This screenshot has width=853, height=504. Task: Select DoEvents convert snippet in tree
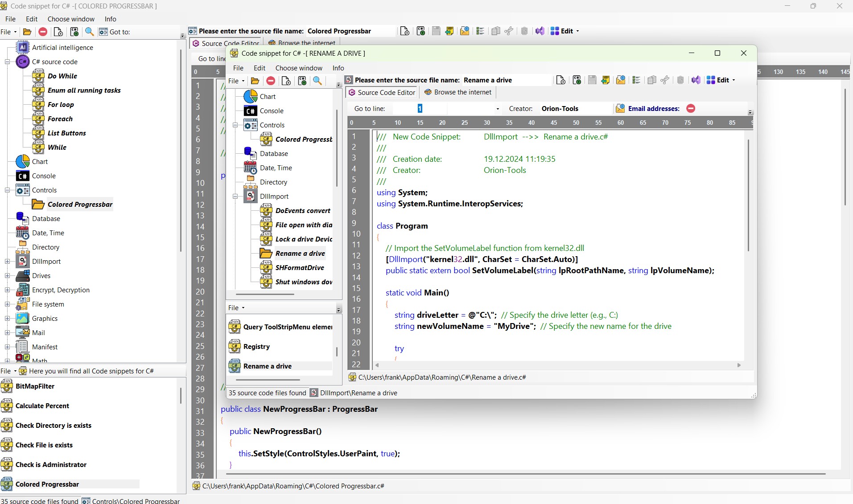(303, 211)
